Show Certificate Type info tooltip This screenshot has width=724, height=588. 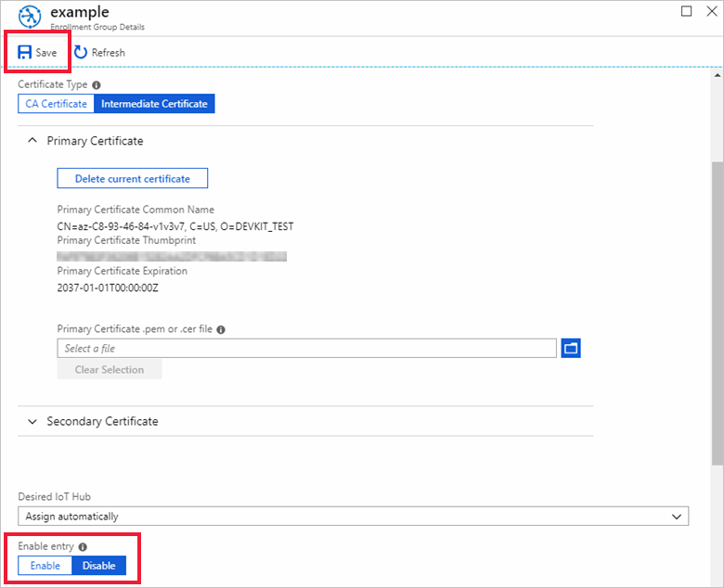click(96, 84)
